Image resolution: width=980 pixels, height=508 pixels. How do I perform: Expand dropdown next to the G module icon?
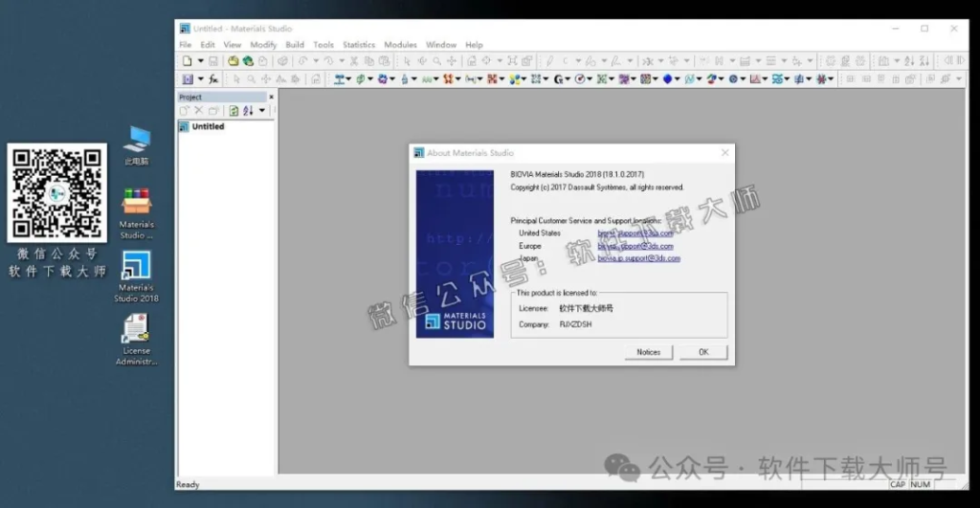pyautogui.click(x=568, y=79)
